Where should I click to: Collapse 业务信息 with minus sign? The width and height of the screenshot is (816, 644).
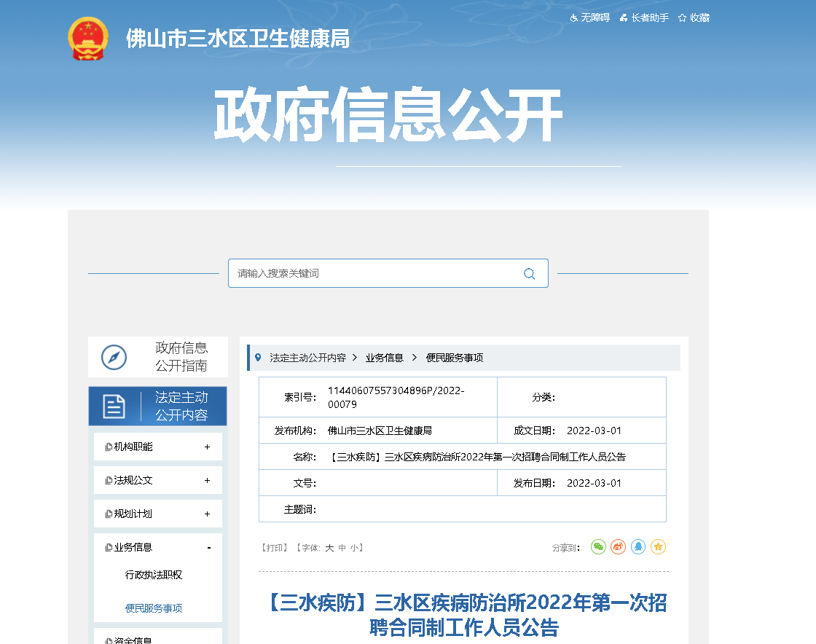pos(208,547)
